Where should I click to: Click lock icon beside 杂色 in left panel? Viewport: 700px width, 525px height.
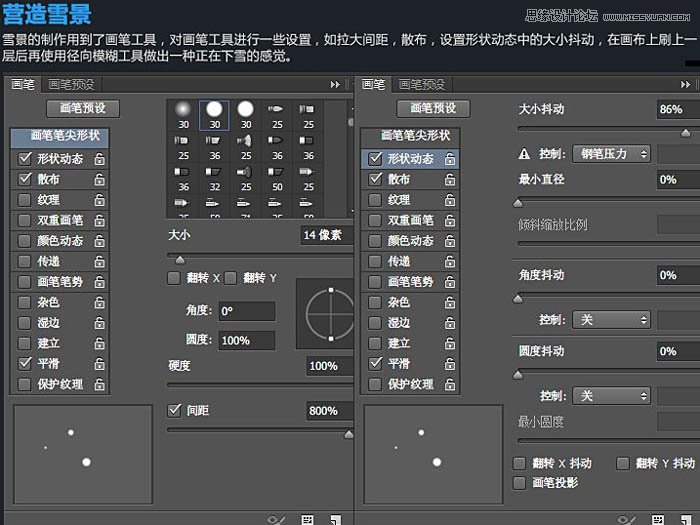pyautogui.click(x=100, y=303)
